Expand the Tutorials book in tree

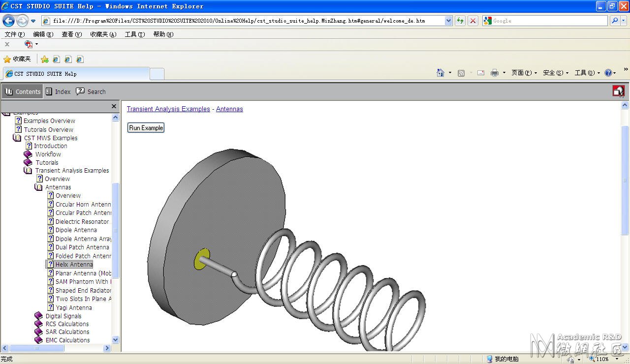[28, 163]
